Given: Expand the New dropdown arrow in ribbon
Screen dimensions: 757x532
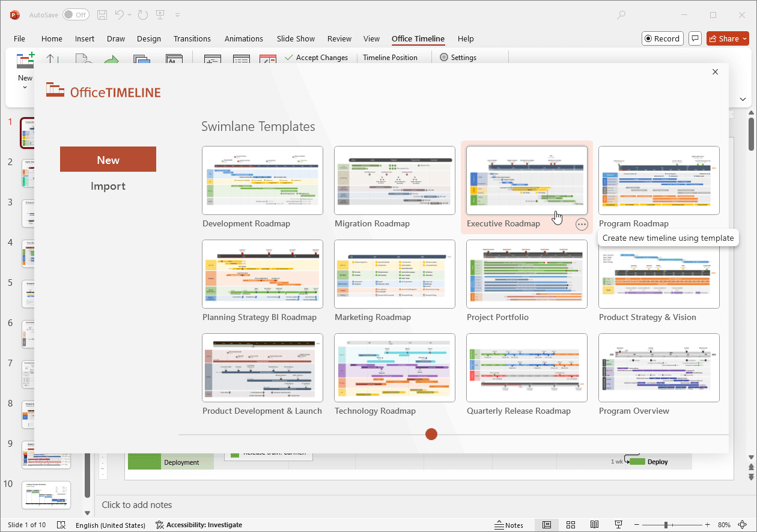Looking at the screenshot, I should pyautogui.click(x=25, y=88).
